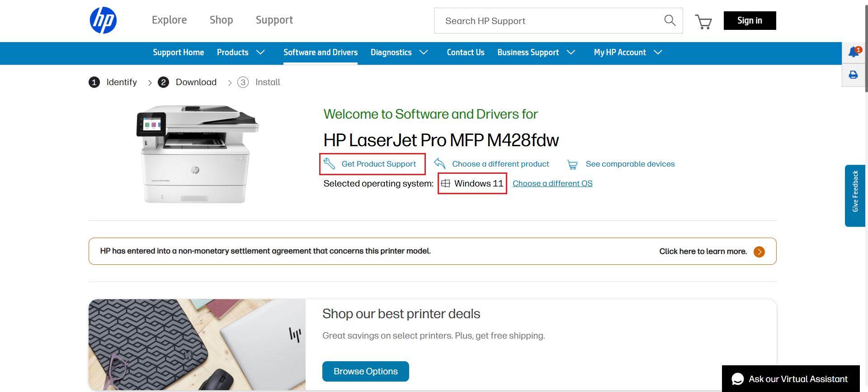Open the notifications bell icon
The width and height of the screenshot is (868, 392).
[854, 52]
